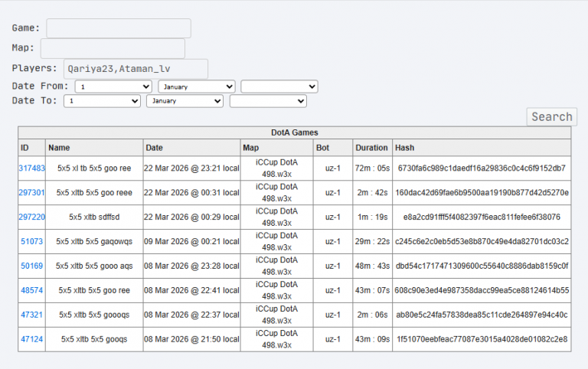Screen dimensions: 588x369
Task: Click the ID column header
Action: pos(32,148)
